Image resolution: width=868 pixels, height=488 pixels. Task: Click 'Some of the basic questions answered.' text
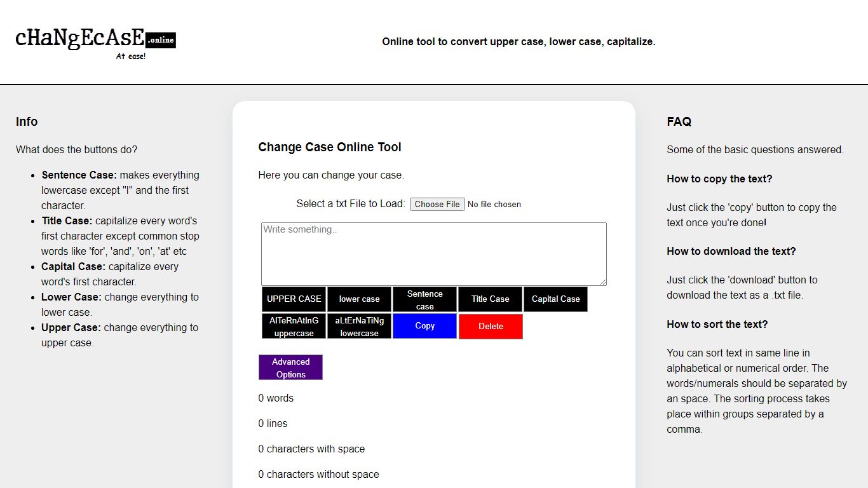(x=755, y=149)
